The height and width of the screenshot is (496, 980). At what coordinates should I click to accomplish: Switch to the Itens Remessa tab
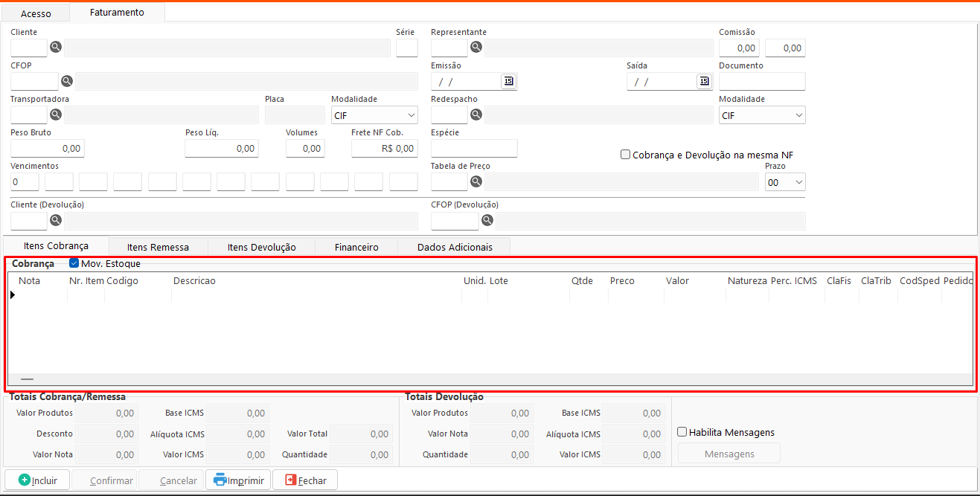tap(158, 247)
